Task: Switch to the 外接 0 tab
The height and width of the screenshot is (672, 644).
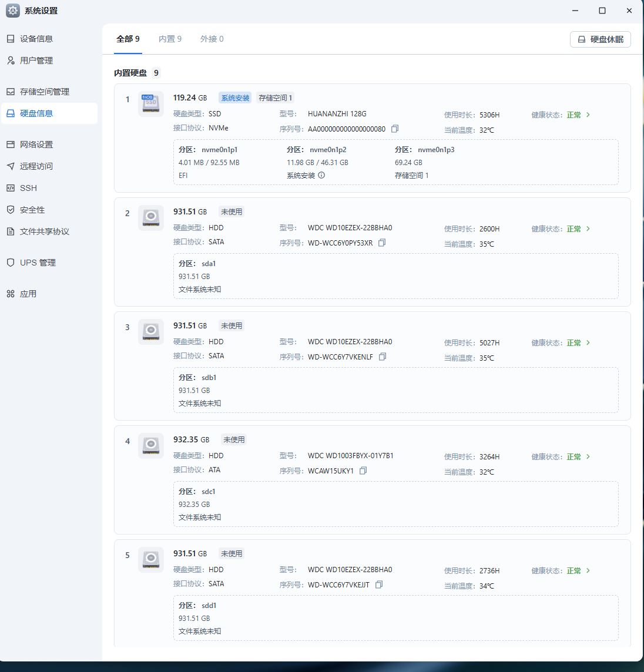Action: [212, 39]
